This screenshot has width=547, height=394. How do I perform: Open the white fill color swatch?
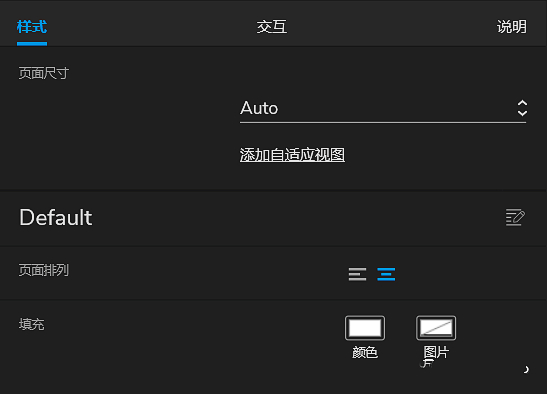[365, 328]
